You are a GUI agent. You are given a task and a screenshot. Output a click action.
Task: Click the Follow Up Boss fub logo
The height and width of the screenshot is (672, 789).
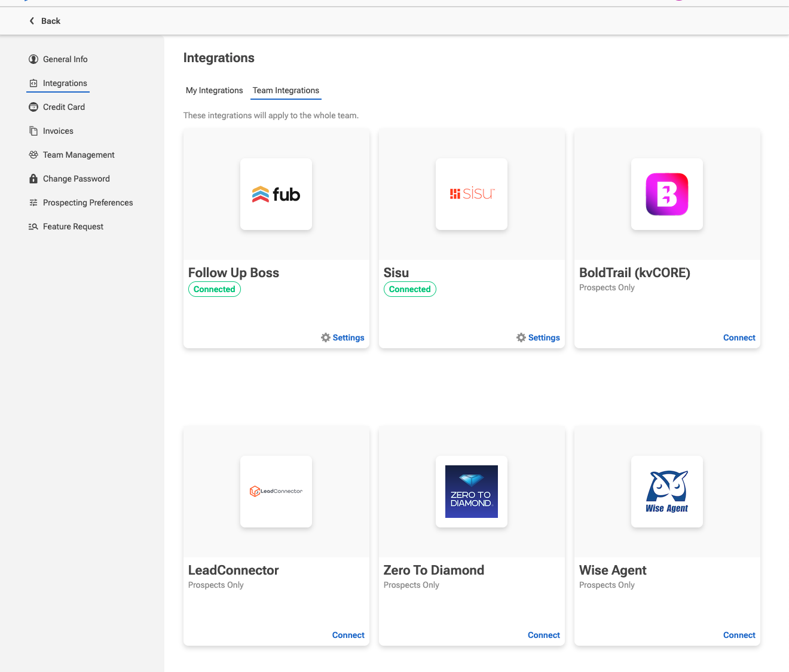pos(276,194)
